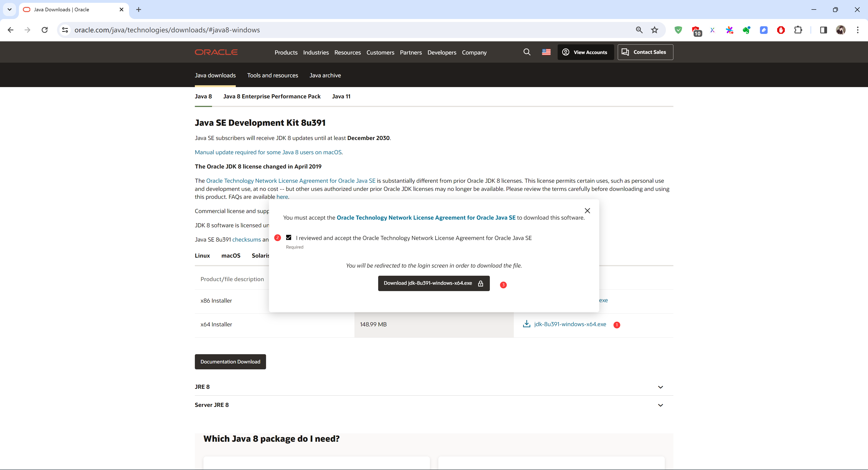868x470 pixels.
Task: Open the green elephant Evernote extension
Action: [746, 30]
